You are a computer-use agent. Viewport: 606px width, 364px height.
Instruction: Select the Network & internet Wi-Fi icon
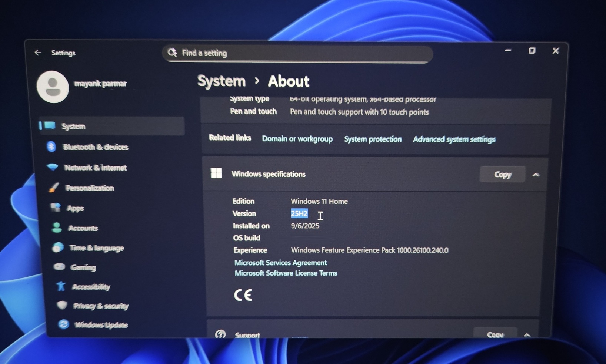[53, 167]
